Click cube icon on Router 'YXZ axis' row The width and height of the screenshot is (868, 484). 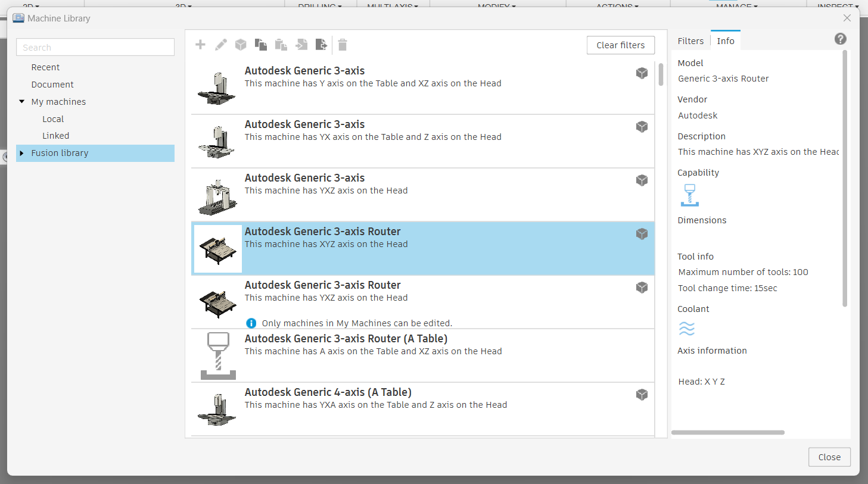(x=642, y=288)
